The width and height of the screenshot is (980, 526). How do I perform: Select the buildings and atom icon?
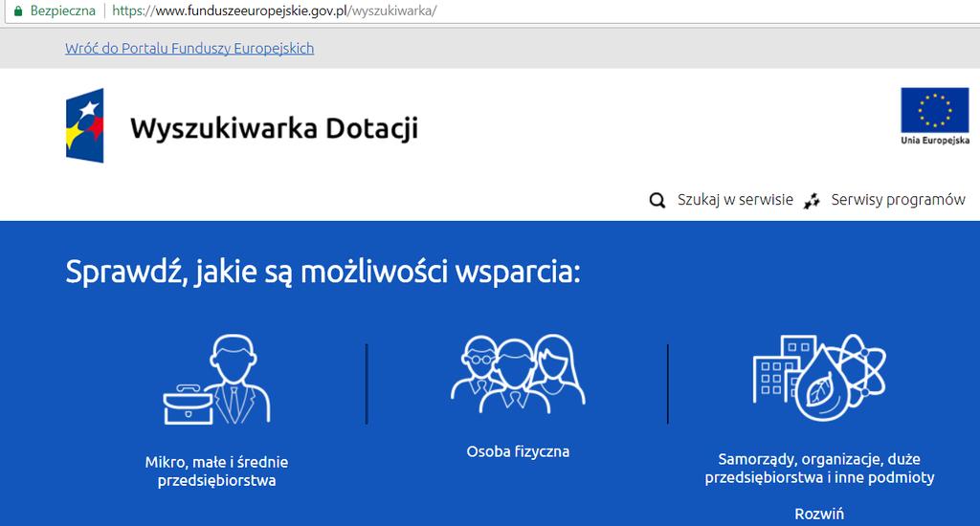point(819,378)
